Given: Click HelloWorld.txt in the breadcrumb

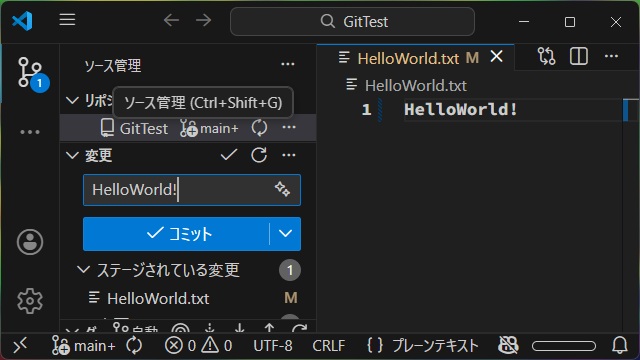Looking at the screenshot, I should click(416, 86).
